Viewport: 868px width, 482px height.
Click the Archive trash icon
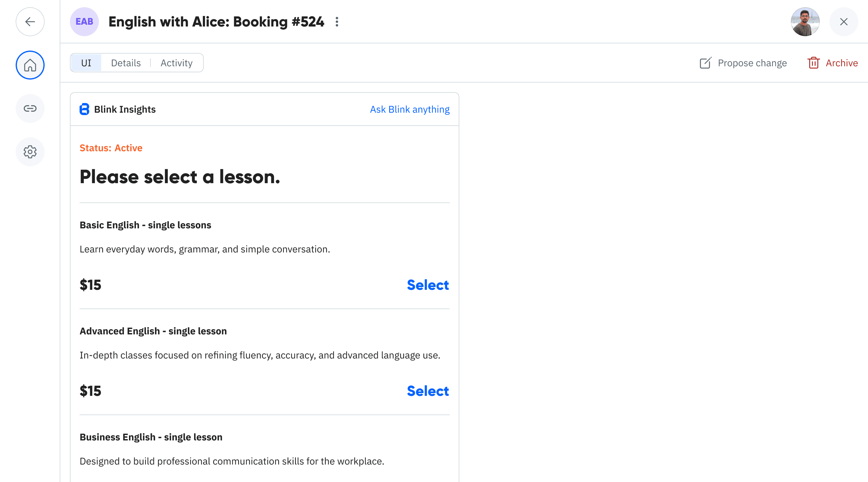814,63
